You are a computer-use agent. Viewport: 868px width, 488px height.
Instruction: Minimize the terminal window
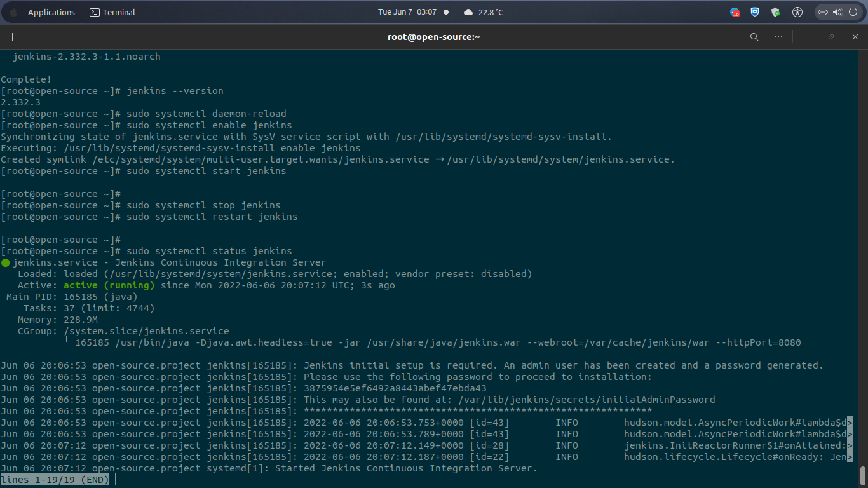(x=806, y=37)
